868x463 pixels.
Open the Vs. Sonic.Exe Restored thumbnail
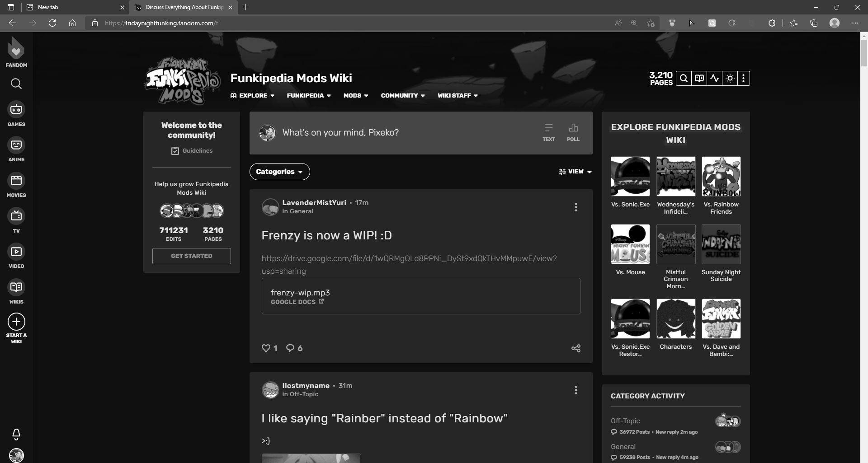coord(630,319)
